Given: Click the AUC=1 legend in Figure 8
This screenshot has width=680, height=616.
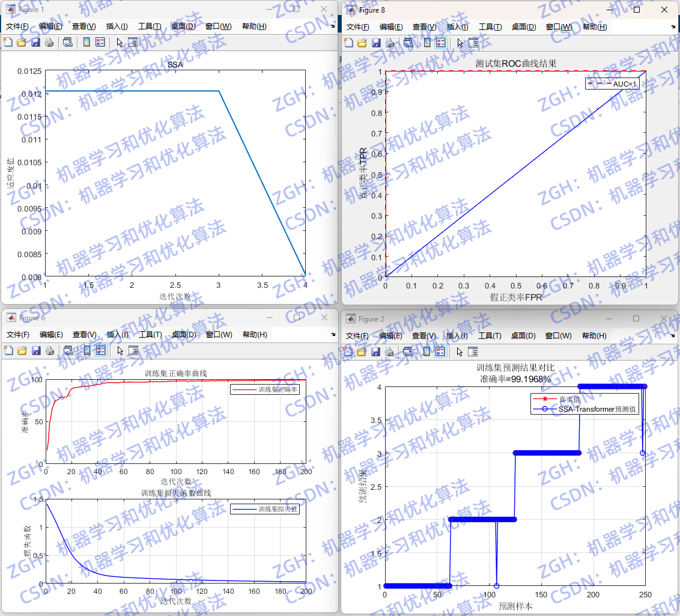Looking at the screenshot, I should (612, 84).
